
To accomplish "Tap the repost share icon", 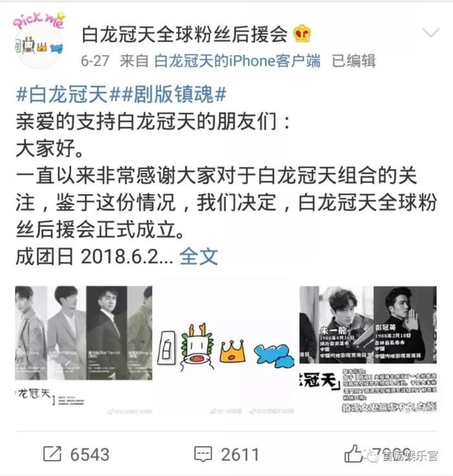I will coord(52,455).
